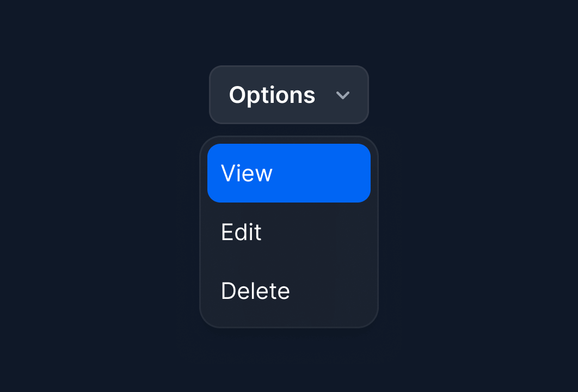Click the Delete text in the menu
The height and width of the screenshot is (392, 578).
click(255, 291)
